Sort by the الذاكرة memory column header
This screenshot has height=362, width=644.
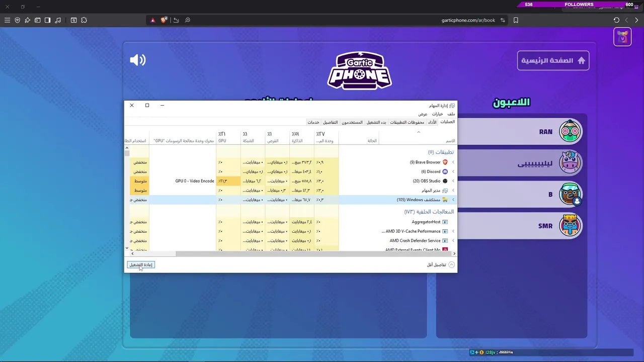tap(302, 137)
